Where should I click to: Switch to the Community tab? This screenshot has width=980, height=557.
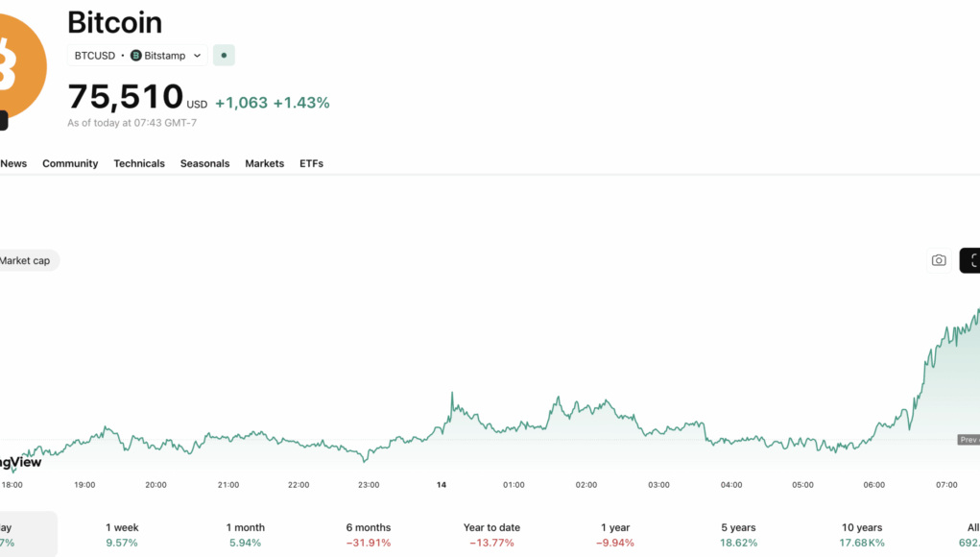tap(70, 163)
